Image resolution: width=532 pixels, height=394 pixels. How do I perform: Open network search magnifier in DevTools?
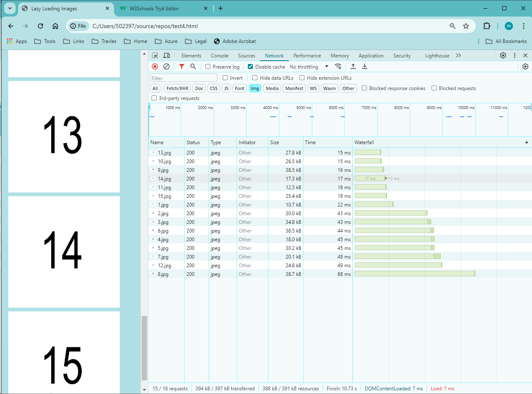tap(193, 66)
